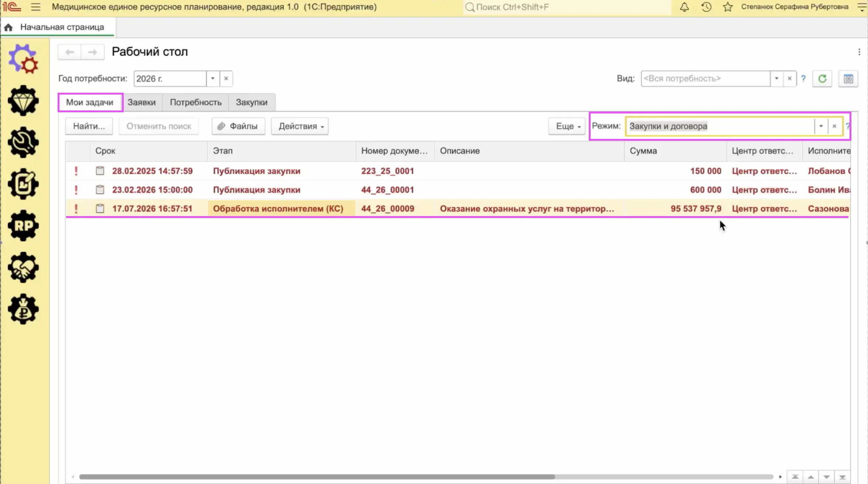The width and height of the screenshot is (868, 484).
Task: Click the Файлы button
Action: pos(238,126)
